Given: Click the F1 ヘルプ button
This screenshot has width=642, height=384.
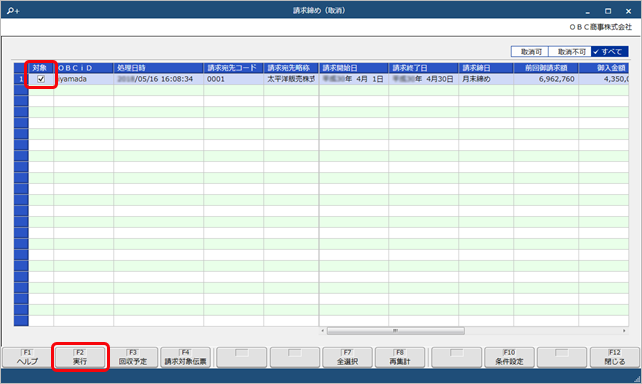Looking at the screenshot, I should pos(27,357).
